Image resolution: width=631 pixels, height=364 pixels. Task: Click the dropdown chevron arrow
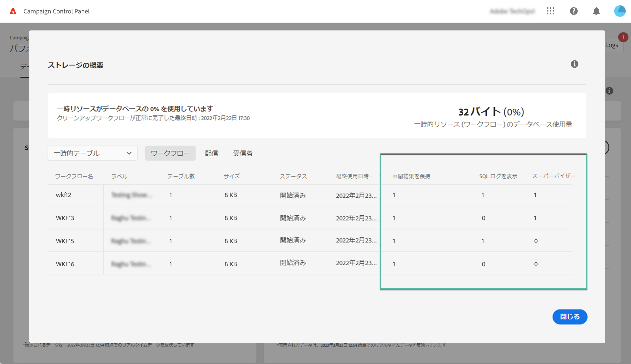pos(129,153)
